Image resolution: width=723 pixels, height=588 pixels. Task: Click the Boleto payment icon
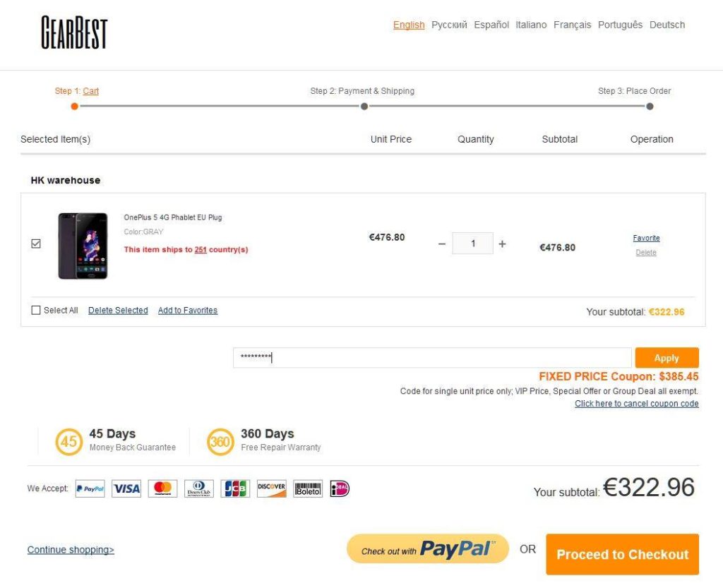[x=308, y=488]
